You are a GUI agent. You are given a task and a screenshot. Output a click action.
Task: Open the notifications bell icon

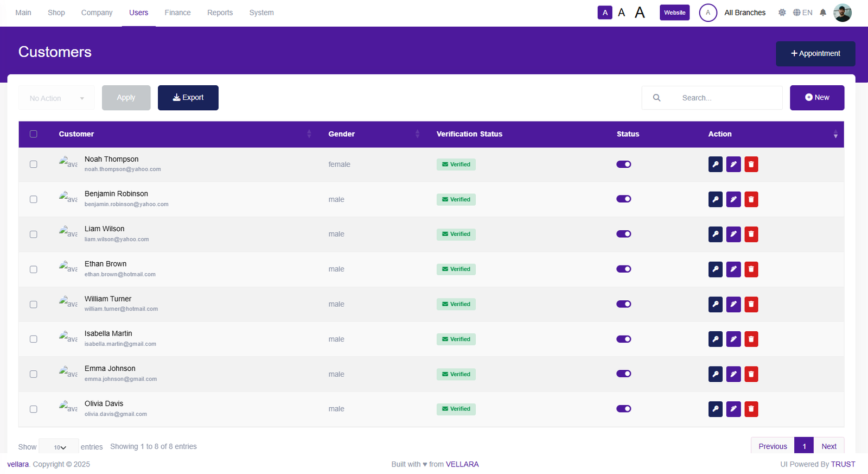tap(823, 12)
